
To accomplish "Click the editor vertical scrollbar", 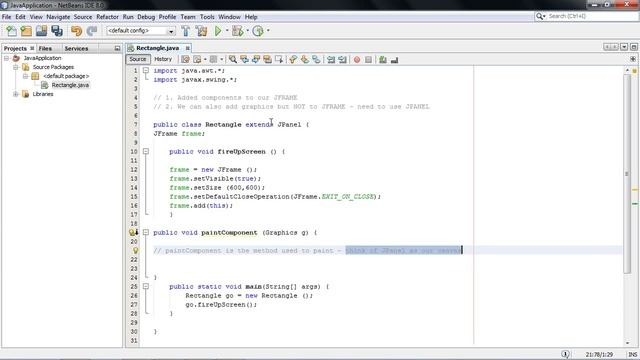I will 627,173.
